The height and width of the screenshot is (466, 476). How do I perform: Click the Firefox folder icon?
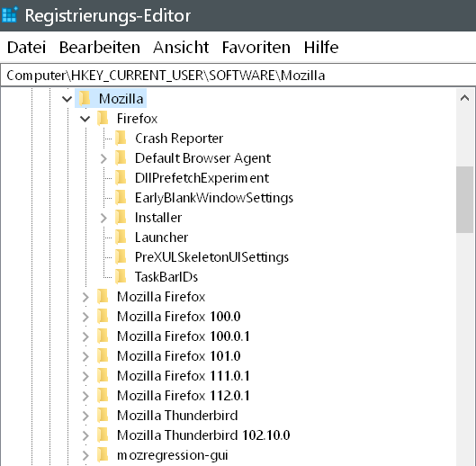103,118
